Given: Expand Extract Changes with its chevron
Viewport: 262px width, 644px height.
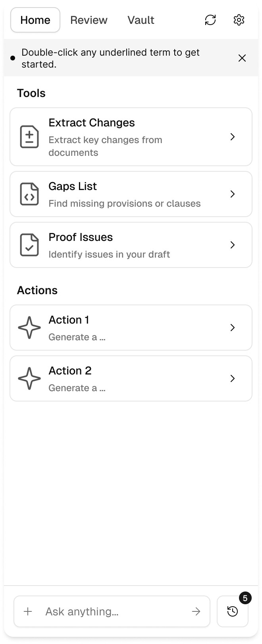Looking at the screenshot, I should [233, 137].
